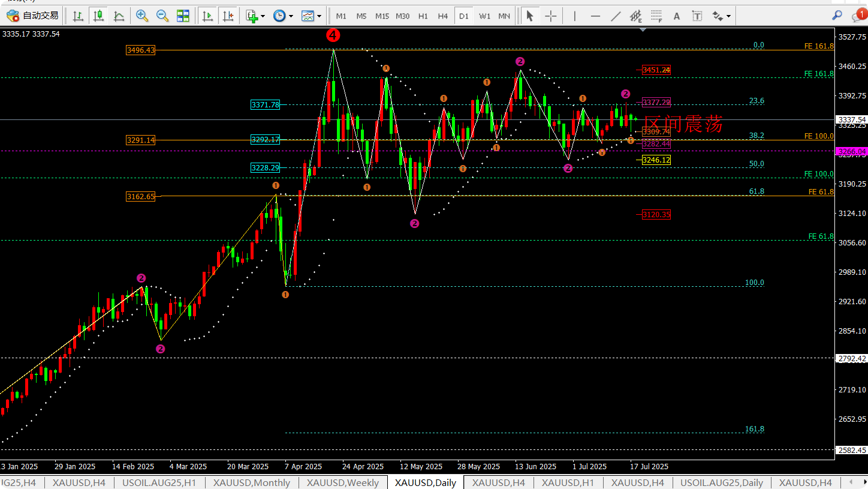Toggle the chart shift button

click(228, 16)
